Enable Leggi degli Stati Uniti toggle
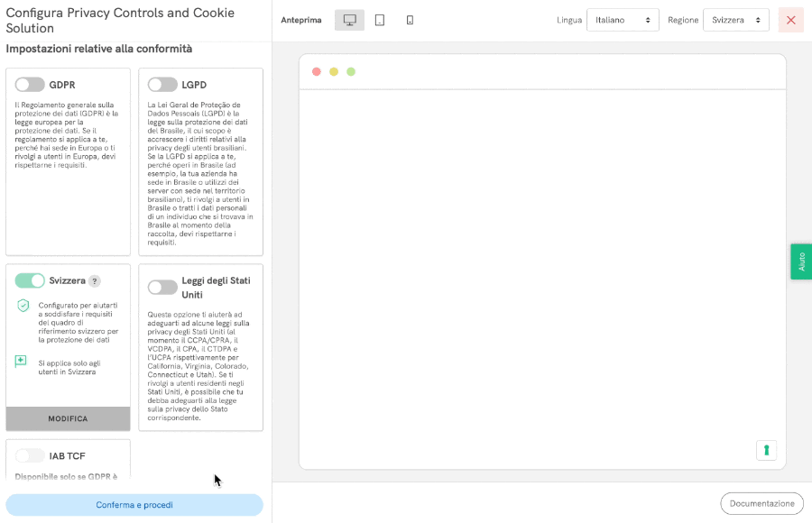The width and height of the screenshot is (812, 523). [x=162, y=287]
